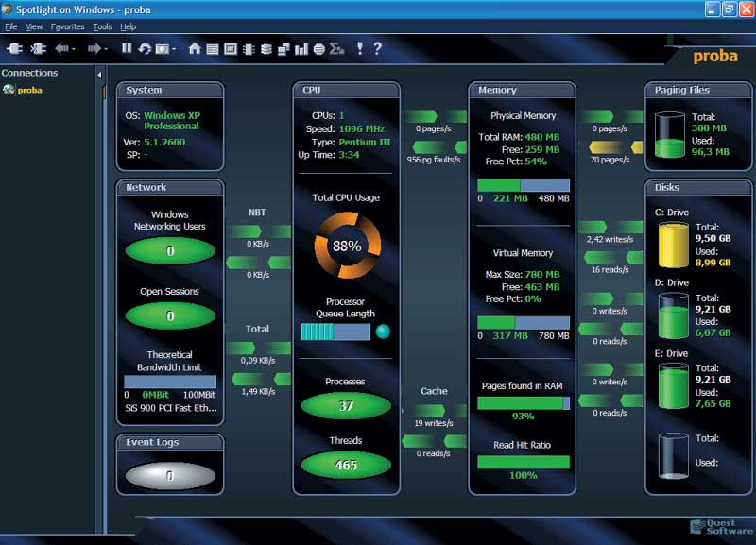This screenshot has height=545, width=756.
Task: Click the overlapping windows toolbar icon
Action: pyautogui.click(x=284, y=49)
